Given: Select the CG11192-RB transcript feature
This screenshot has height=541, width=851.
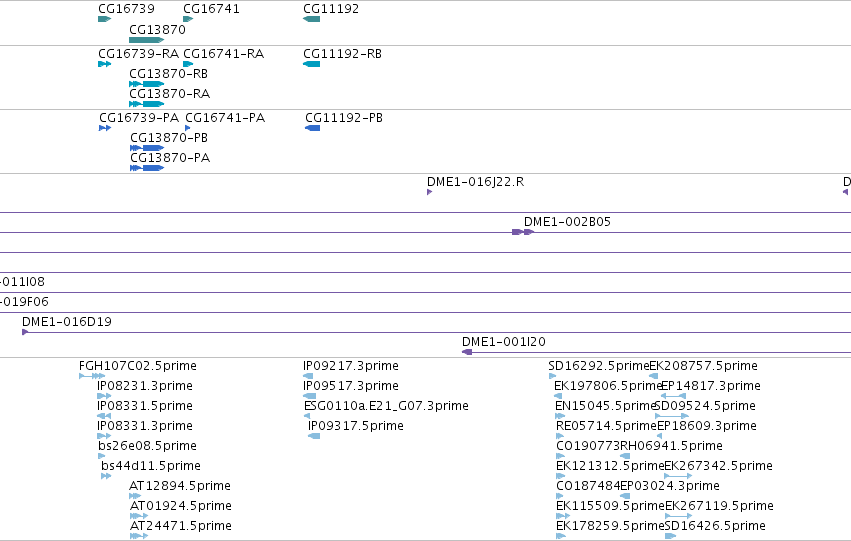Looking at the screenshot, I should pos(312,64).
